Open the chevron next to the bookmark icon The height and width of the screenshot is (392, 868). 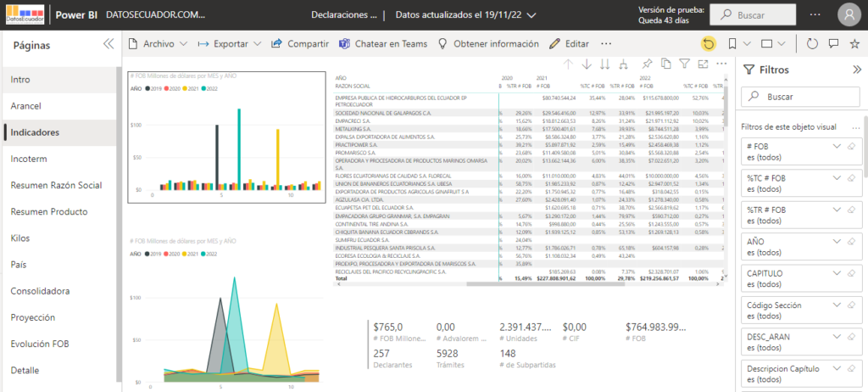747,44
